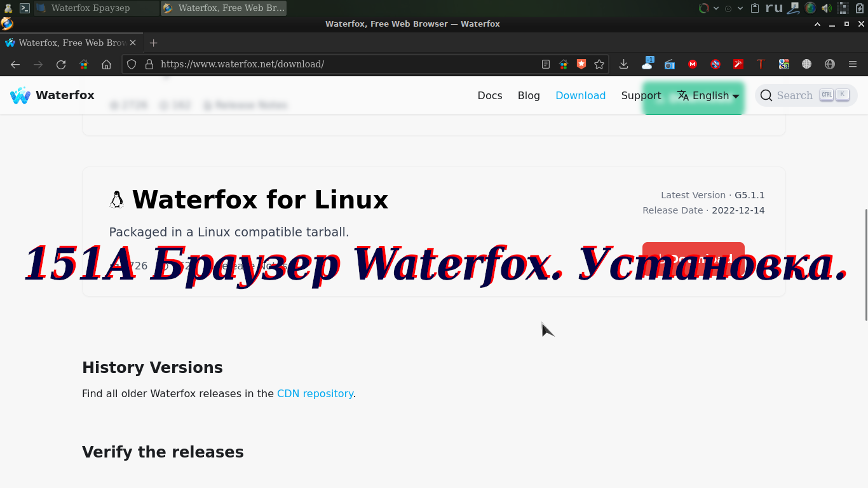
Task: Open the network connection tray icon
Action: [x=793, y=8]
